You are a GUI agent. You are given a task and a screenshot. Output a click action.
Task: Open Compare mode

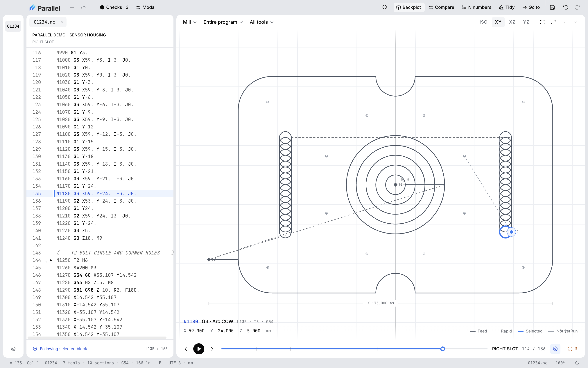442,8
